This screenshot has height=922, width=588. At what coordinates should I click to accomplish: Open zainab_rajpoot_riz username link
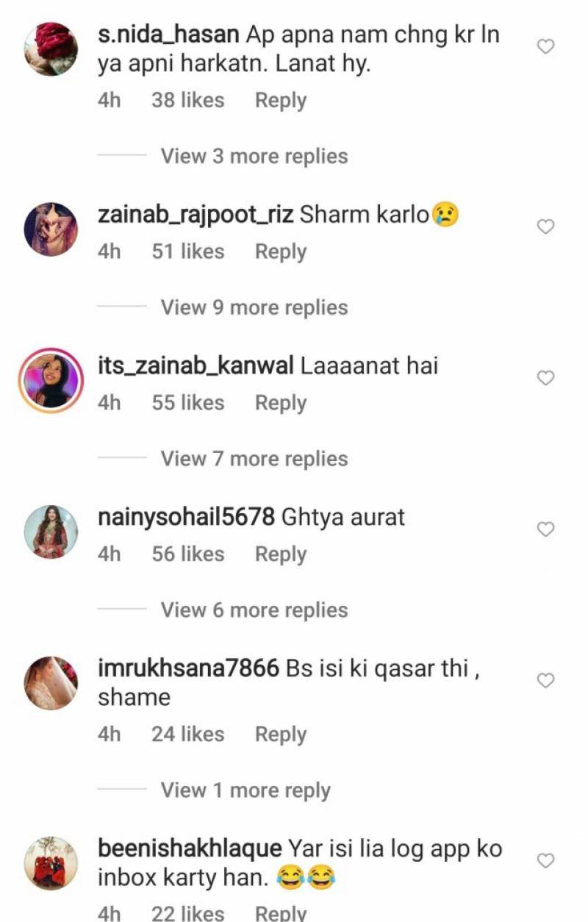196,215
